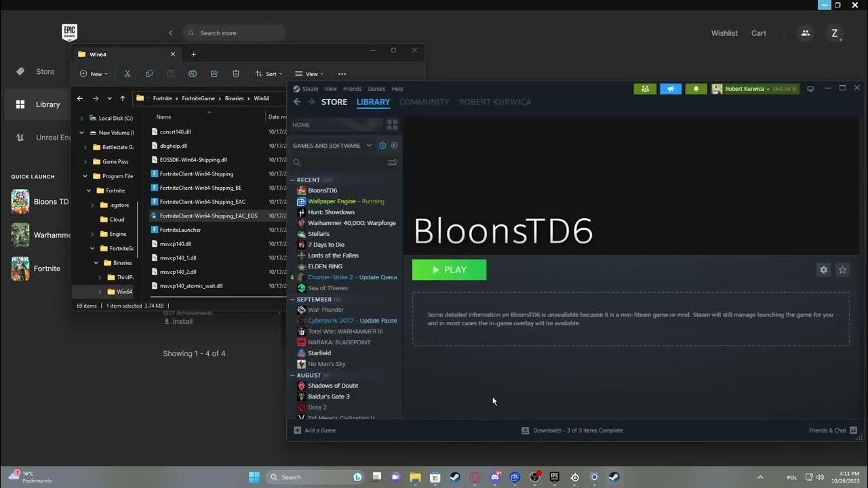Expand Battlestate Games tree node
The image size is (868, 488).
[x=85, y=147]
